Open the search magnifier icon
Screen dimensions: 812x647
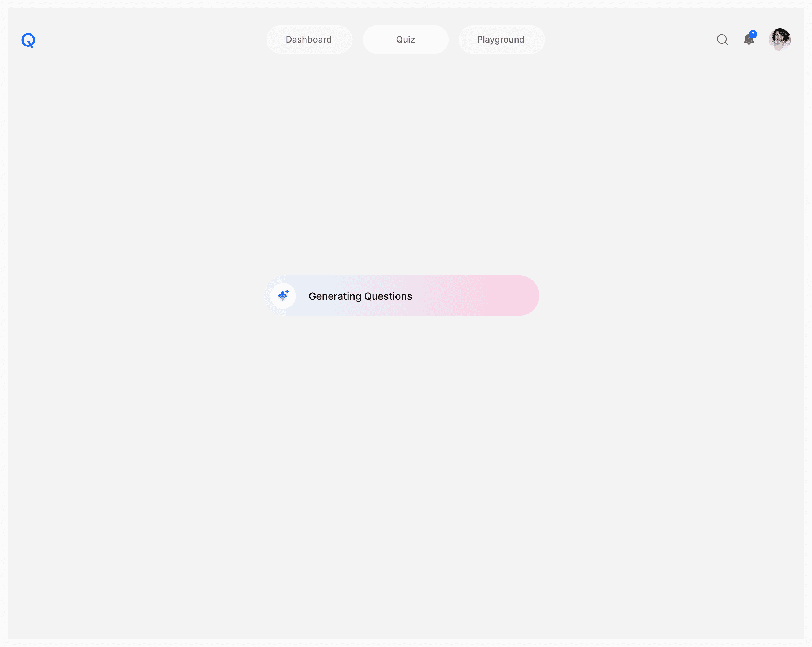pos(722,40)
